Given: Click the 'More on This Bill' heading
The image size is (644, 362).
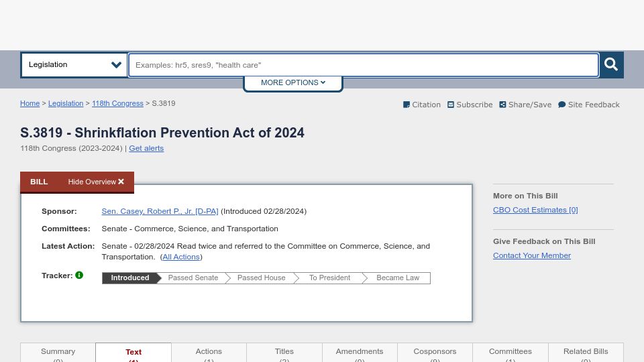Looking at the screenshot, I should point(525,196).
